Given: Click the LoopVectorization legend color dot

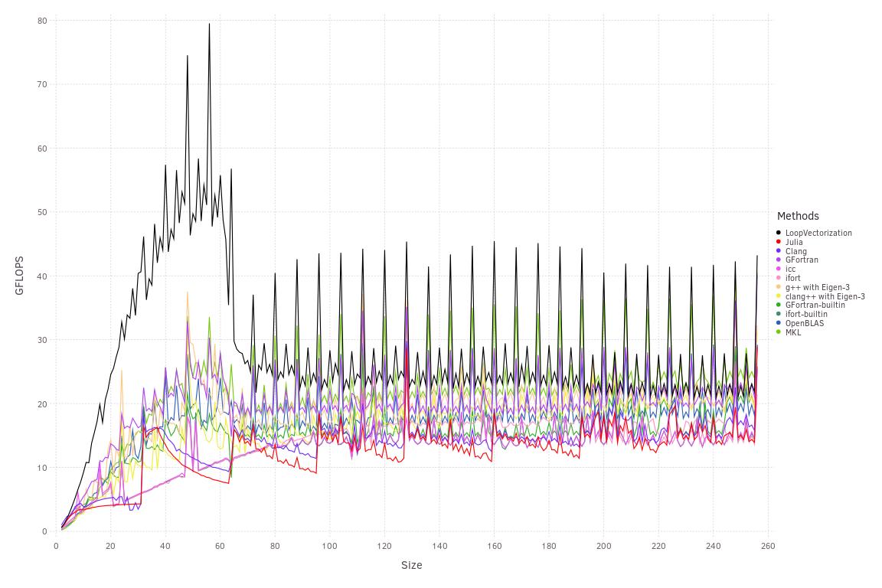Looking at the screenshot, I should tap(778, 233).
